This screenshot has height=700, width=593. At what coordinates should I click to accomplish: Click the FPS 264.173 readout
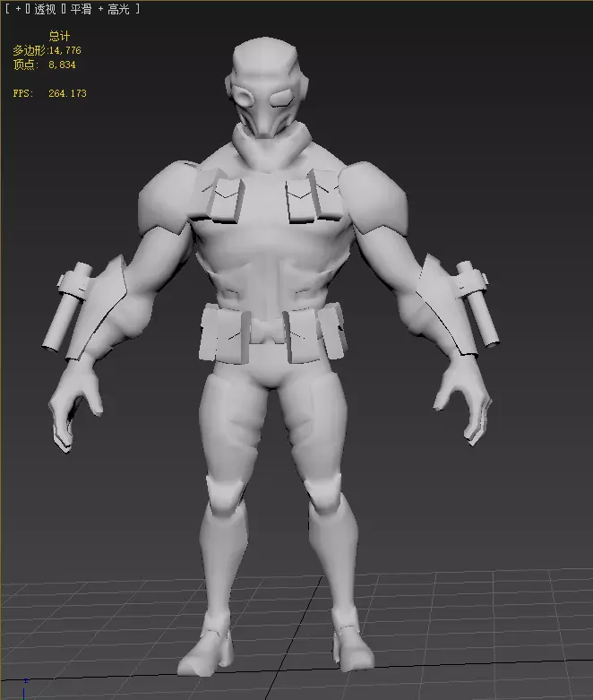click(x=49, y=93)
